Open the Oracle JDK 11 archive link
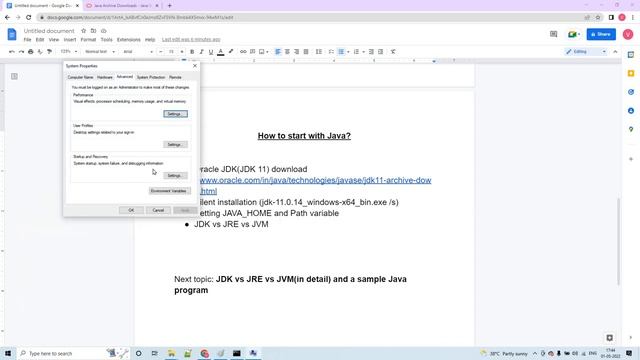 click(x=315, y=180)
